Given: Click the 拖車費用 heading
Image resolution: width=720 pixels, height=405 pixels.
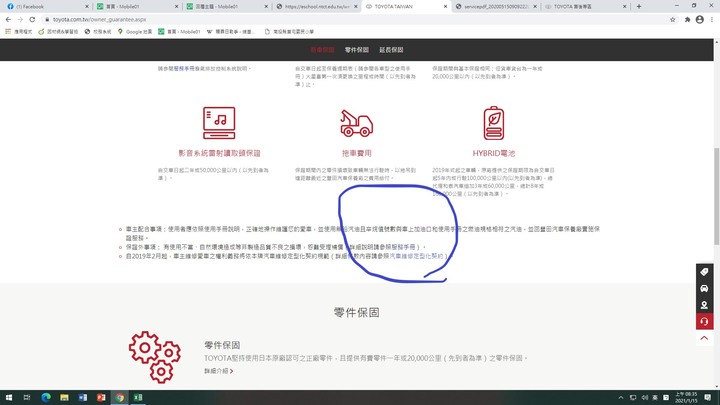Looking at the screenshot, I should click(356, 153).
